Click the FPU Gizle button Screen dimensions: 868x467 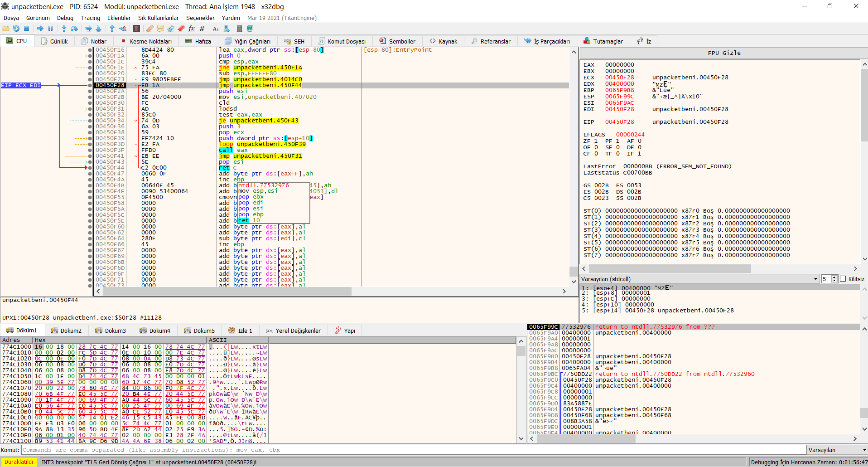724,53
